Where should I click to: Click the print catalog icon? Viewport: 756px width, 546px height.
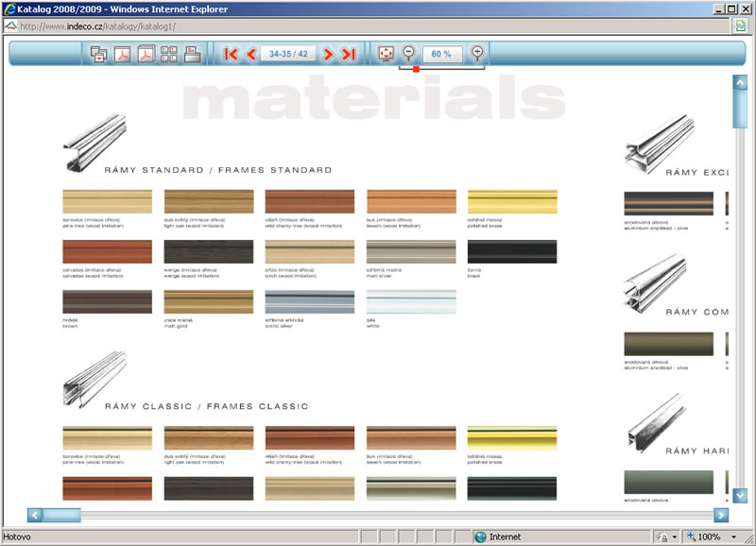pyautogui.click(x=193, y=54)
